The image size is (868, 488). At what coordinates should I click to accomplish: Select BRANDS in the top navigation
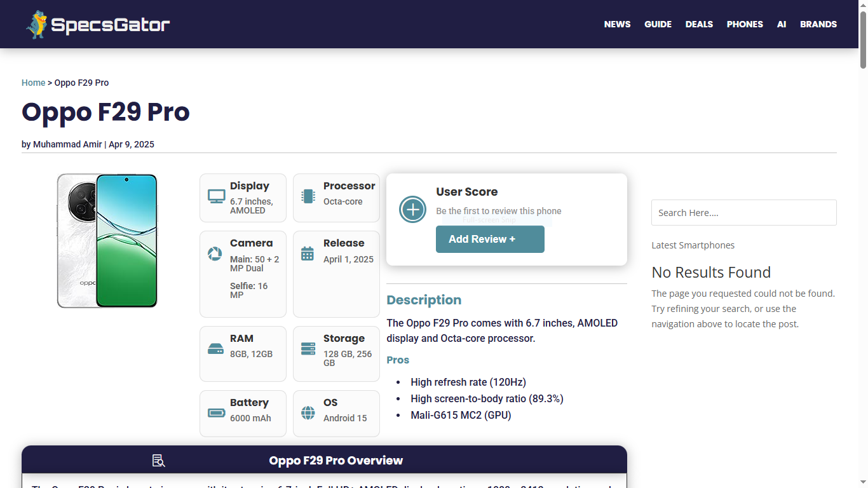pos(818,24)
